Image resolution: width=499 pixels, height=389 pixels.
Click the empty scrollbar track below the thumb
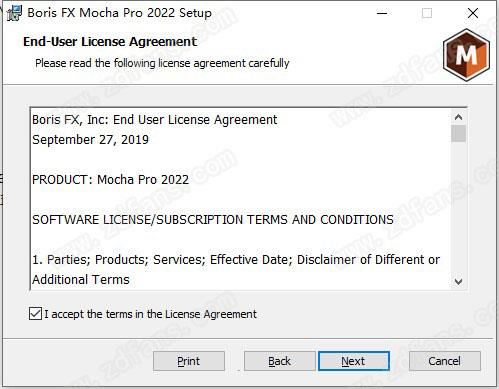pos(458,208)
